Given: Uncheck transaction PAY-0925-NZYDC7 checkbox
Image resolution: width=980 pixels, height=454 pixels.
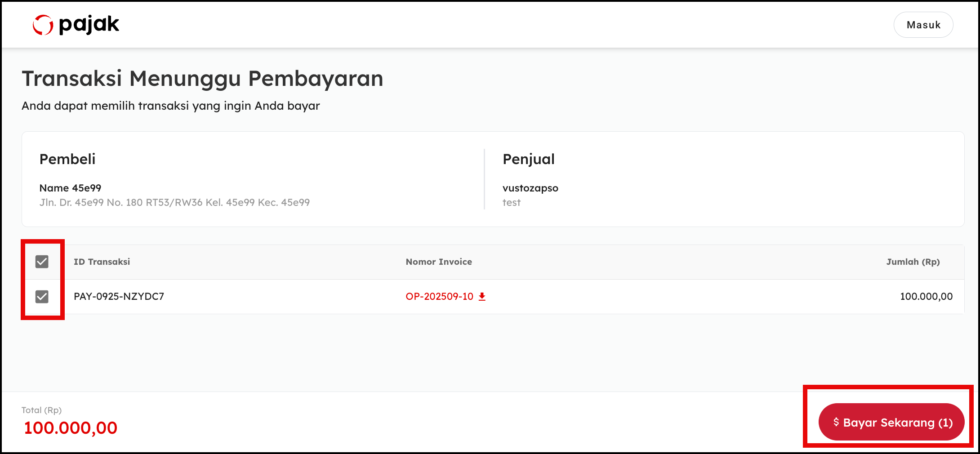Looking at the screenshot, I should pyautogui.click(x=42, y=297).
